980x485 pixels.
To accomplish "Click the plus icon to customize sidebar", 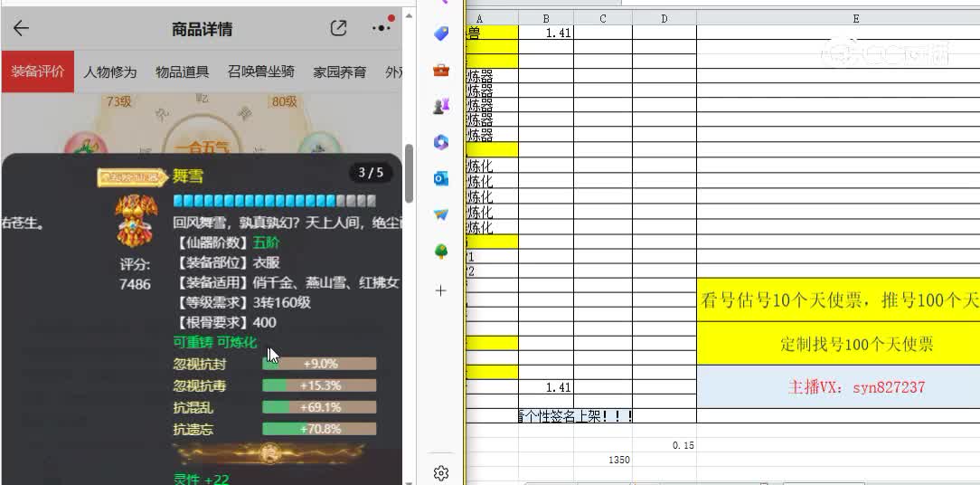I will coord(441,291).
